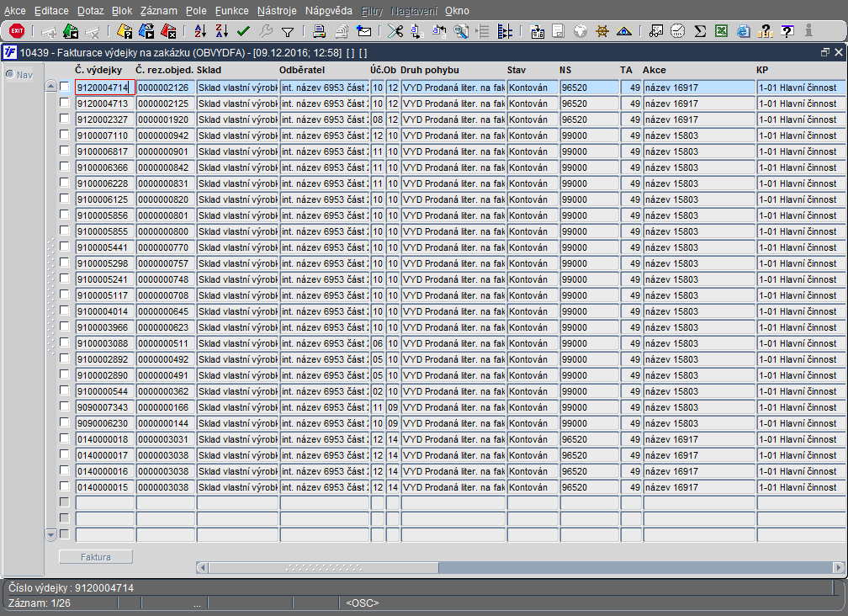Open the Okno menu
The height and width of the screenshot is (616, 848).
457,11
